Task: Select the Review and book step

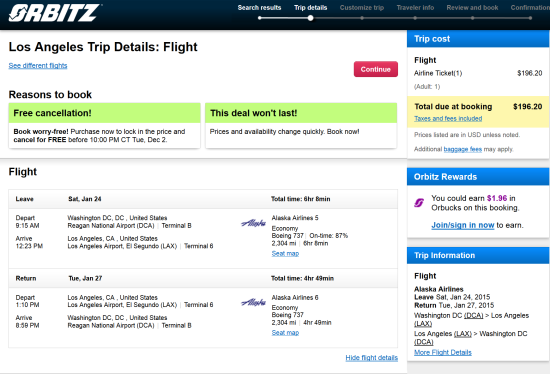Action: (472, 7)
